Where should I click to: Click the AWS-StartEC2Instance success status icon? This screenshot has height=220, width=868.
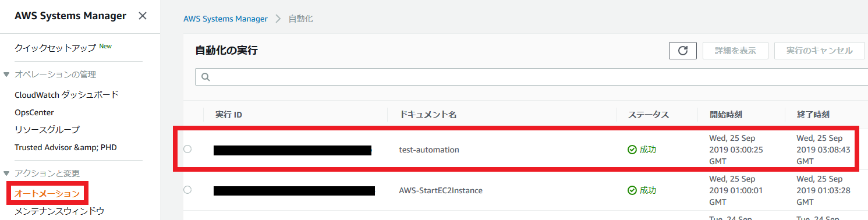click(632, 190)
